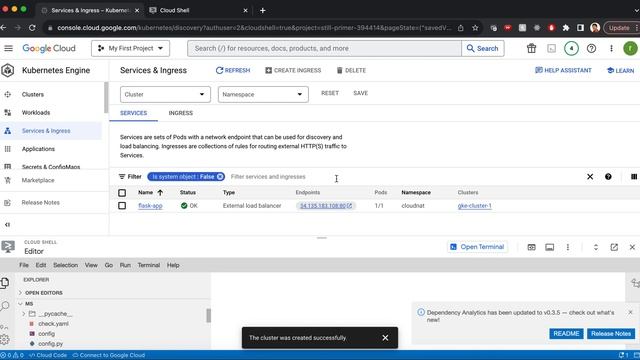Image resolution: width=640 pixels, height=360 pixels.
Task: Open the Terminal menu in editor
Action: click(149, 265)
